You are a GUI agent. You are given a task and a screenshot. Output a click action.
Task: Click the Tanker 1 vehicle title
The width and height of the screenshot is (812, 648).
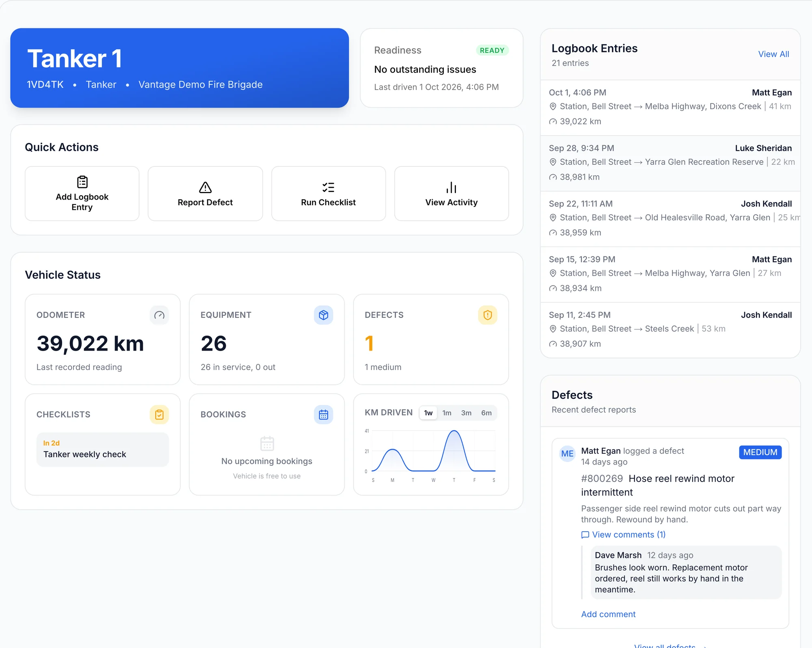coord(75,58)
